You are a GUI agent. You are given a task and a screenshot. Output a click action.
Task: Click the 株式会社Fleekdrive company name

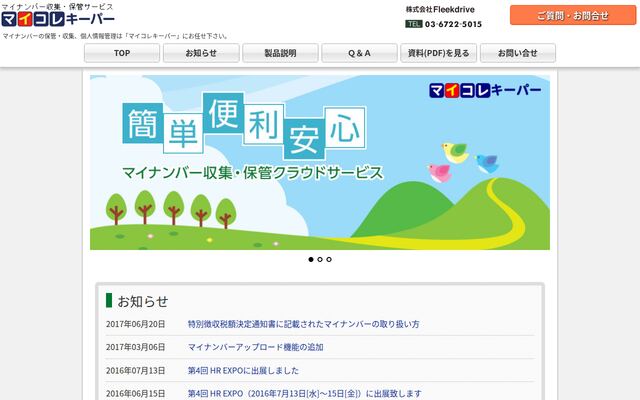tap(440, 9)
